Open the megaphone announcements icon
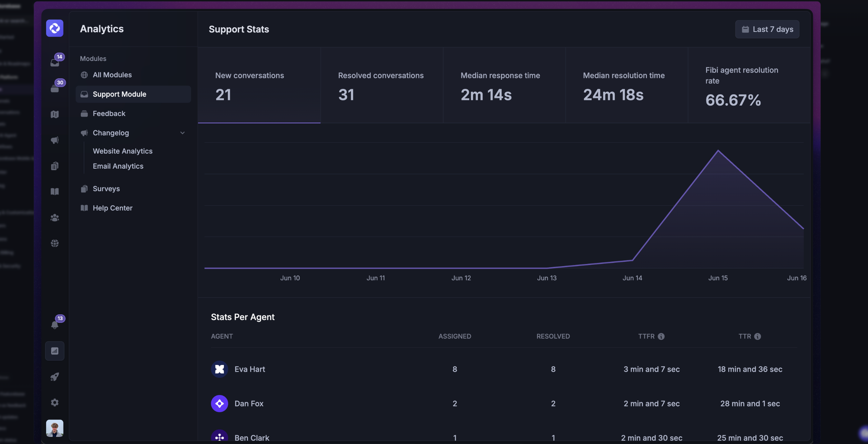The image size is (868, 444). (55, 140)
